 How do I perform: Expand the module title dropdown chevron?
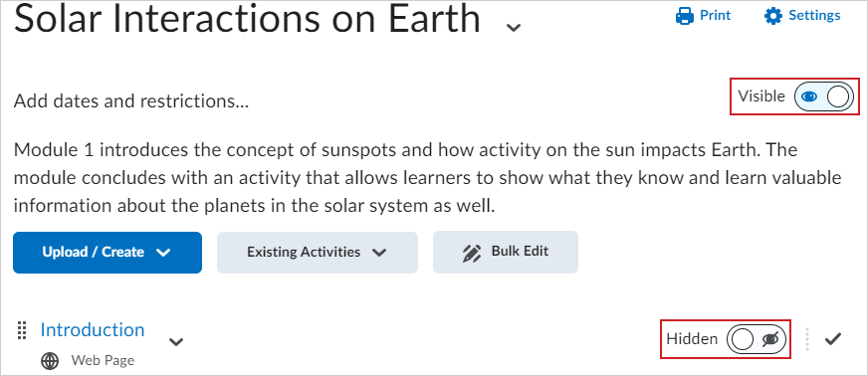tap(515, 27)
